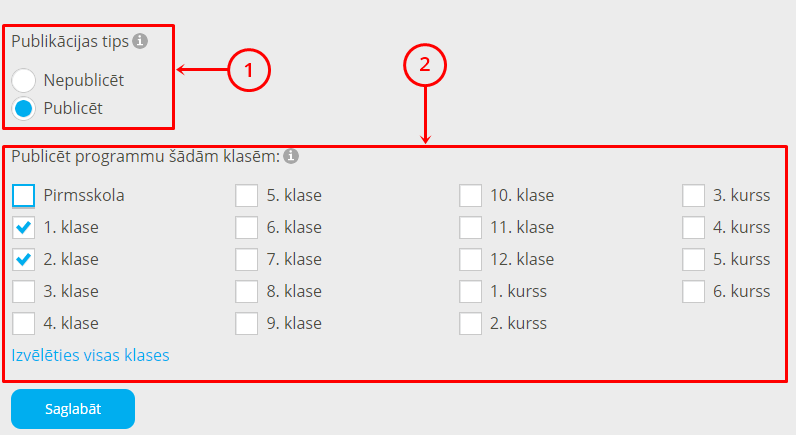Click info icon beside Publikācijas tips
The height and width of the screenshot is (435, 796).
click(x=140, y=42)
